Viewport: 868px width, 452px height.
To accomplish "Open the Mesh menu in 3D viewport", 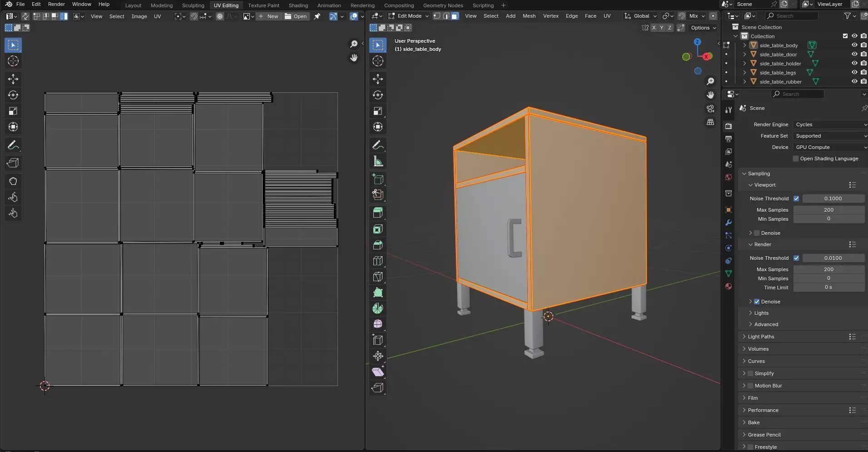I will (x=529, y=16).
